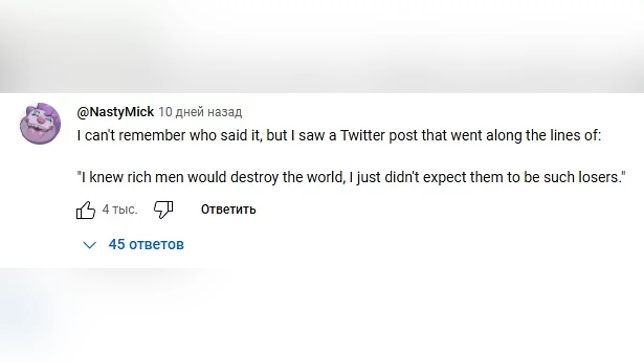Open NastyMick's purple avatar picture
This screenshot has width=644, height=362.
pyautogui.click(x=40, y=123)
